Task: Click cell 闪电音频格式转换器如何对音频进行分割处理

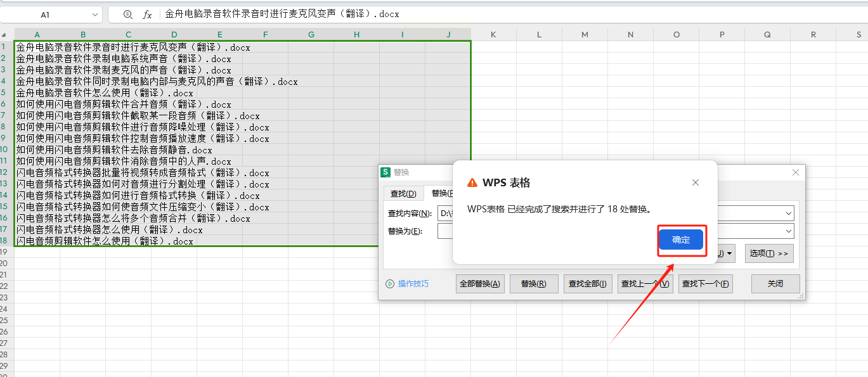Action: point(143,184)
